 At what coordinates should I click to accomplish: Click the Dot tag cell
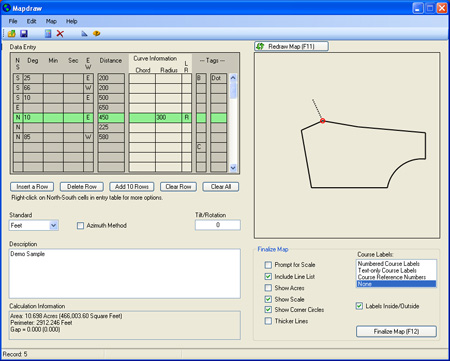click(x=218, y=78)
